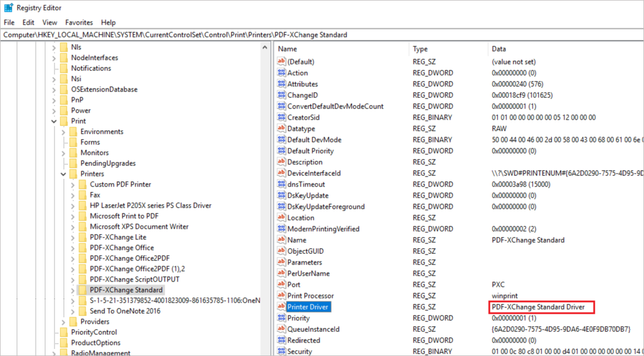
Task: Select the PendingUpgrades folder icon
Action: click(73, 163)
